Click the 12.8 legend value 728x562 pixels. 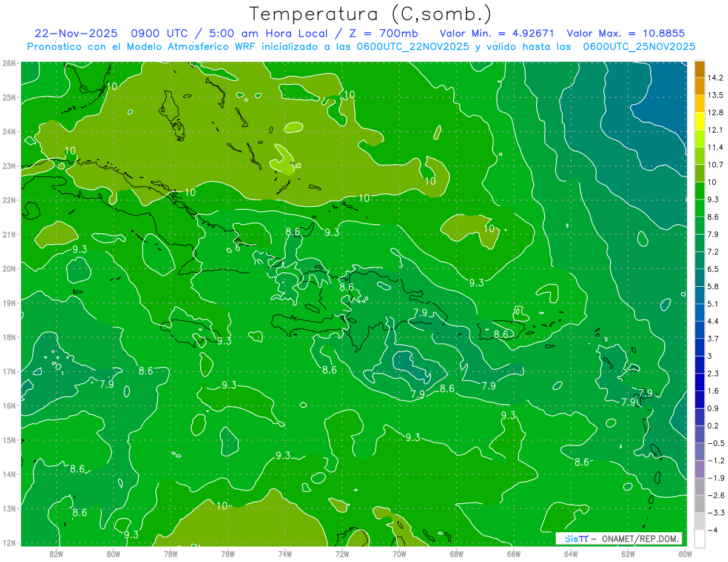tap(716, 113)
